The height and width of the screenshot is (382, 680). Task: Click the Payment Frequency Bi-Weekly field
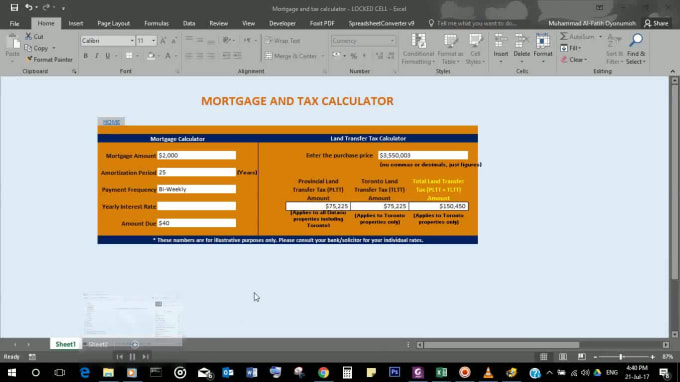tap(196, 189)
